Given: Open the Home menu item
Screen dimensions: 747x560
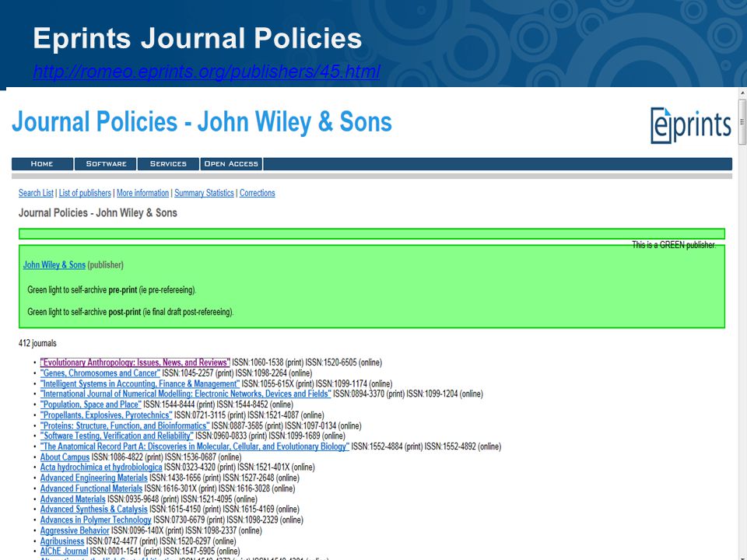Looking at the screenshot, I should tap(42, 164).
